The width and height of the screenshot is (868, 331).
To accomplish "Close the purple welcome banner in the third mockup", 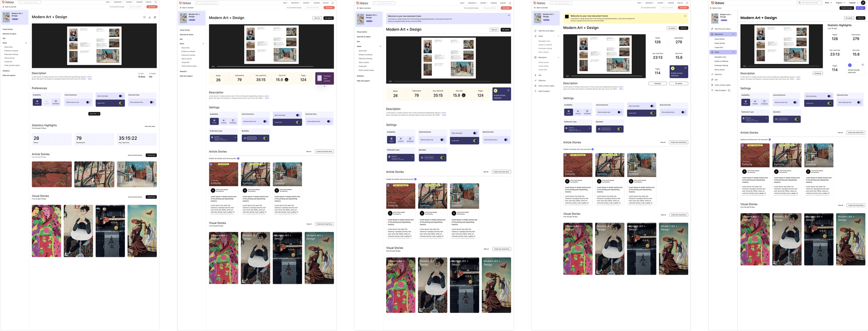I will point(509,15).
